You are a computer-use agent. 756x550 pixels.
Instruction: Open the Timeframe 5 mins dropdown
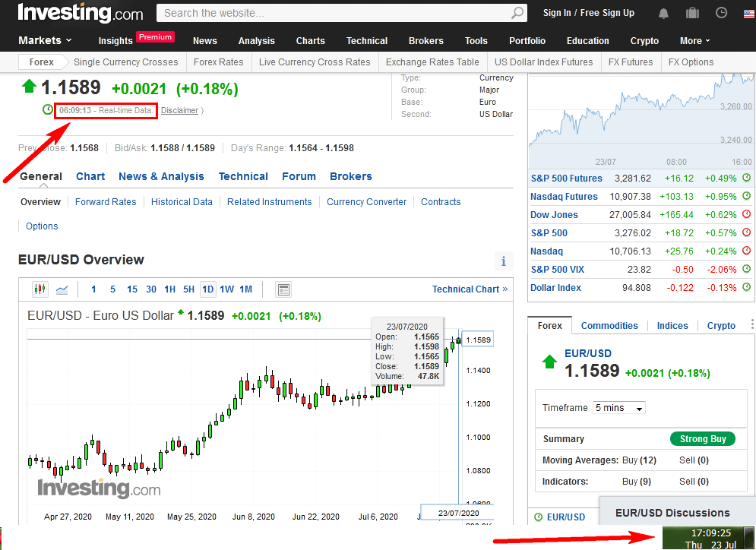619,408
